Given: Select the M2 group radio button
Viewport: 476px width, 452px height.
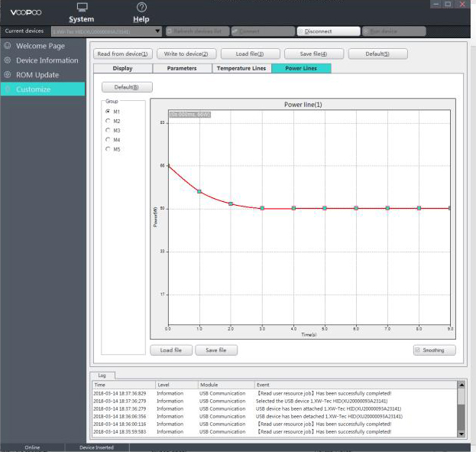Looking at the screenshot, I should point(108,121).
